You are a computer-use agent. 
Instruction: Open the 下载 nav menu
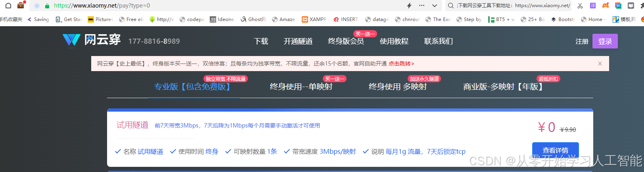[x=261, y=41]
